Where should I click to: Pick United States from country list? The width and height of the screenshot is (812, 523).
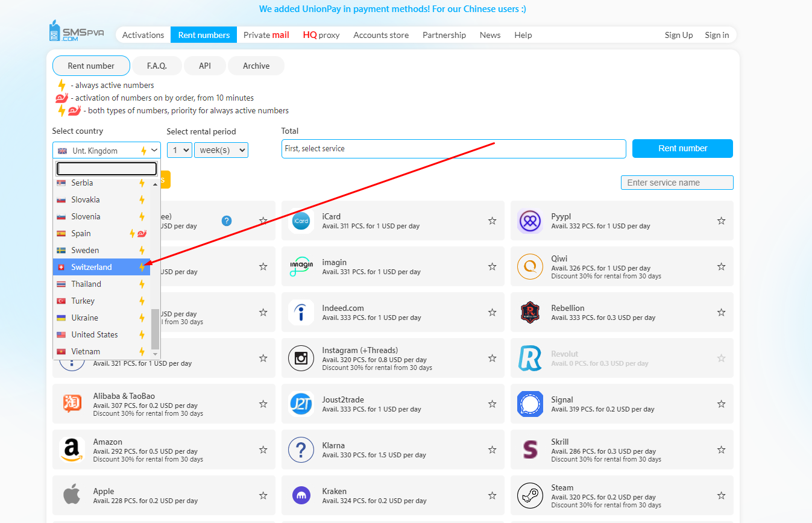[101, 334]
